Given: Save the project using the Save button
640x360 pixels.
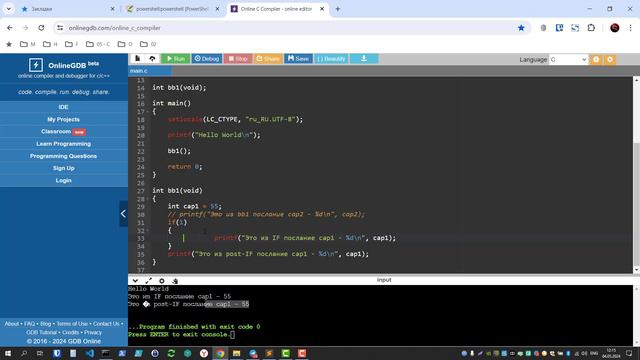Looking at the screenshot, I should (298, 59).
